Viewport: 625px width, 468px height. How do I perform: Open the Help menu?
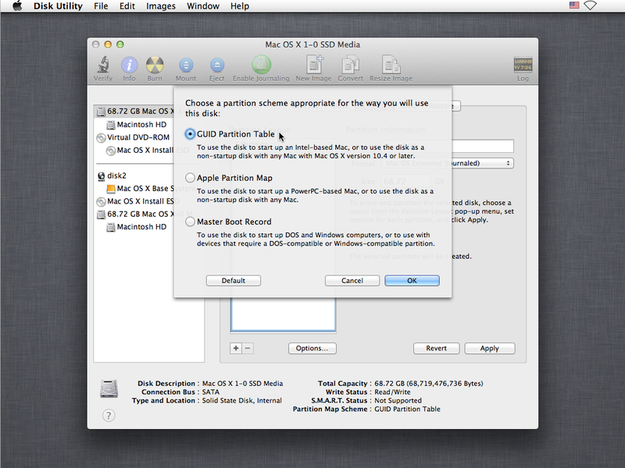coord(240,6)
